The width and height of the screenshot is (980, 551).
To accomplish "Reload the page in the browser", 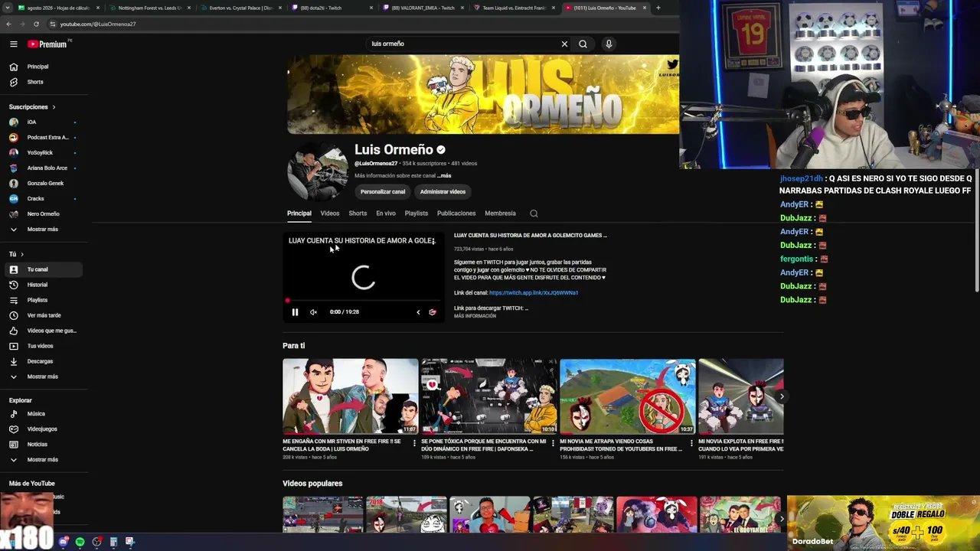I will pos(36,24).
